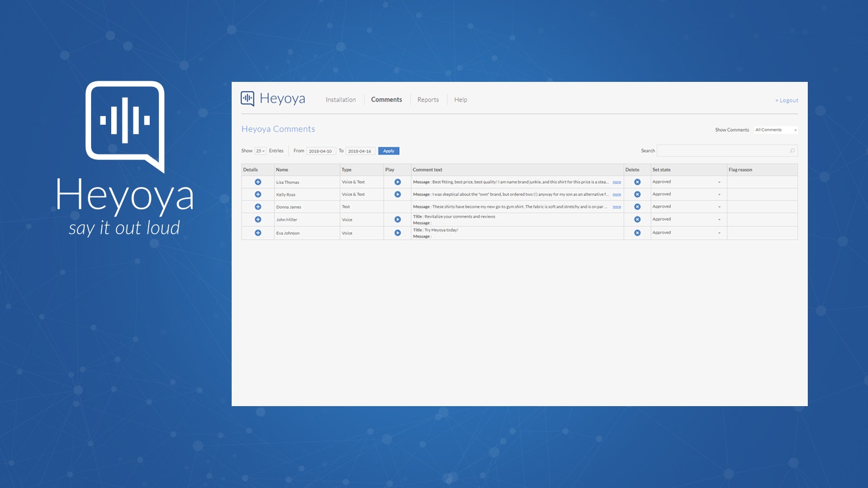Play Kelly Ross voice comment

click(x=398, y=194)
